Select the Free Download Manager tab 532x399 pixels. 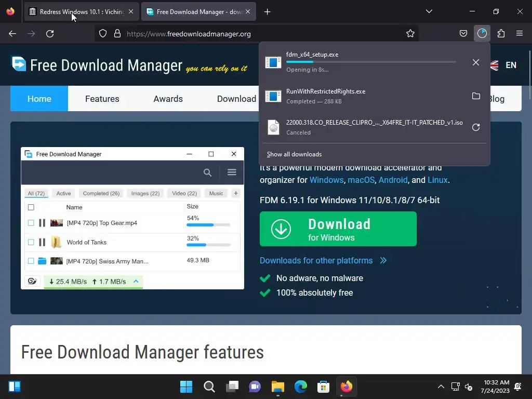tap(198, 11)
